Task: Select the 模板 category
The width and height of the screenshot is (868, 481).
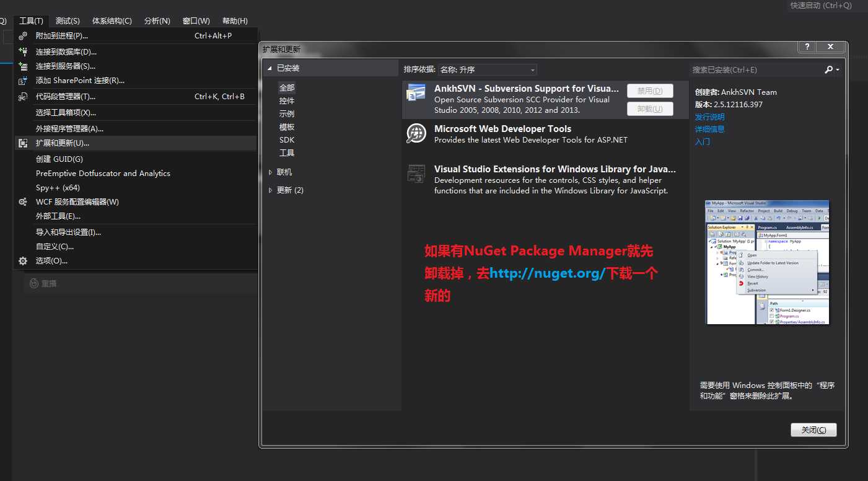Action: click(x=287, y=127)
